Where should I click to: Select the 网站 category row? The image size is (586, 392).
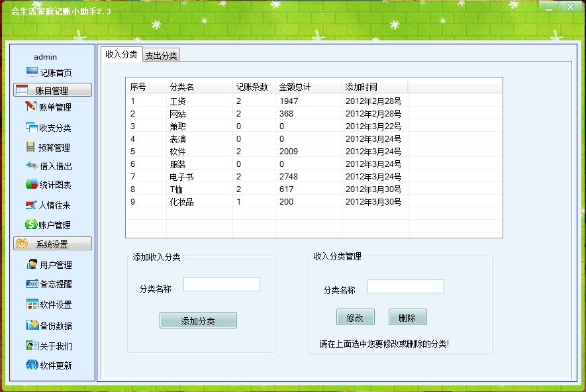[x=314, y=114]
